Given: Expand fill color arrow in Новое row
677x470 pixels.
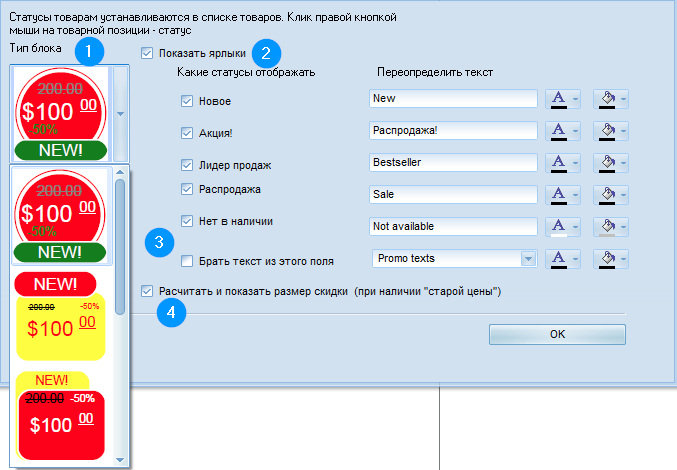Looking at the screenshot, I should click(623, 99).
